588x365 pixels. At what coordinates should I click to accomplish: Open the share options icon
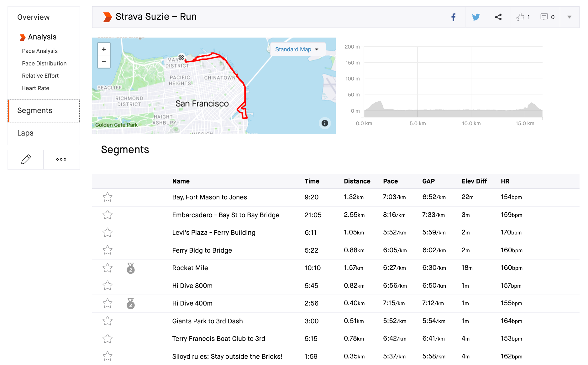pos(498,17)
